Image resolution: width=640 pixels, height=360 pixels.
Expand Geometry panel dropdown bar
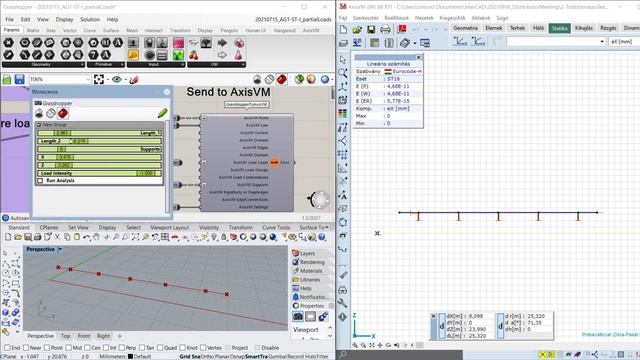click(43, 64)
